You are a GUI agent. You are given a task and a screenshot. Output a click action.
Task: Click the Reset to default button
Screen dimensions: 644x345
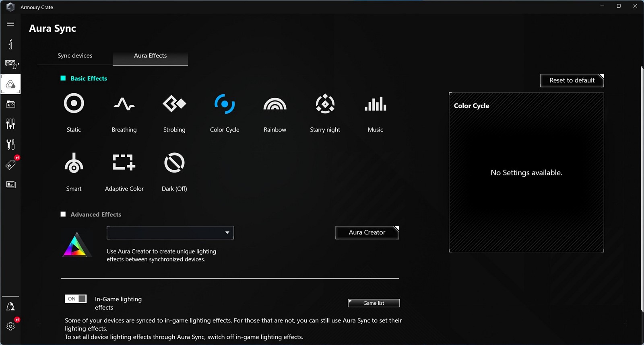point(572,80)
